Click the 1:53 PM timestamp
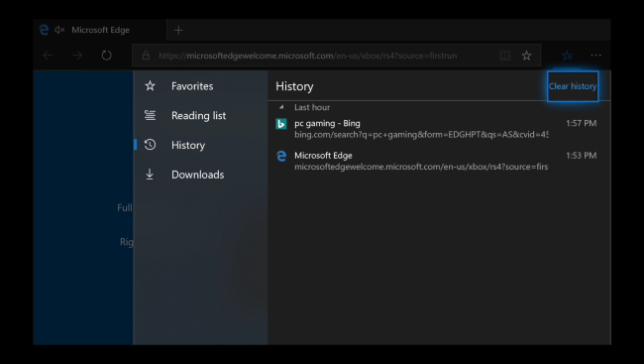This screenshot has width=644, height=364. tap(582, 156)
